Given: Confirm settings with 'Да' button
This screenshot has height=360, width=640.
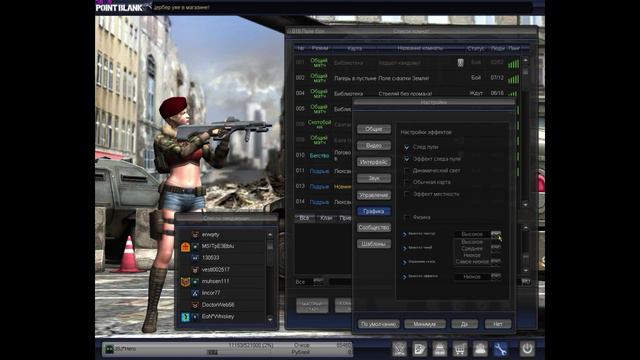Looking at the screenshot, I should (x=464, y=324).
